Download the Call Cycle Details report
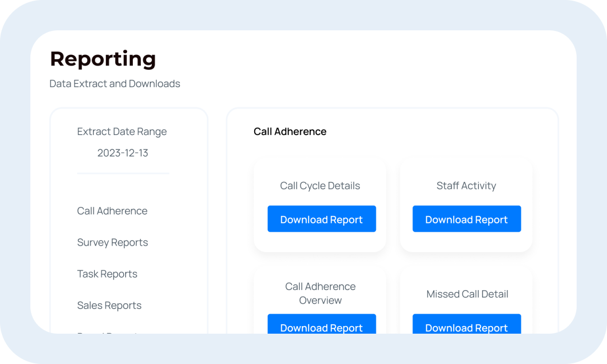The height and width of the screenshot is (364, 607). [322, 218]
